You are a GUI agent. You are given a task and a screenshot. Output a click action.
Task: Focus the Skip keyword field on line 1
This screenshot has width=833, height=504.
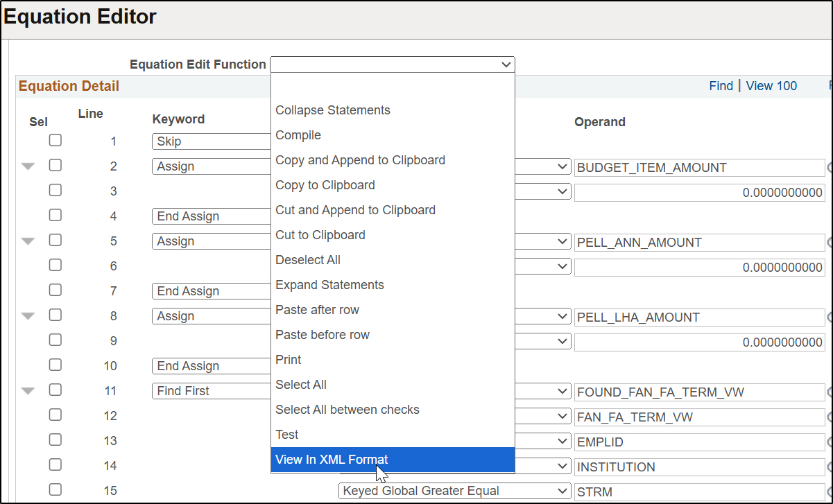coord(212,141)
